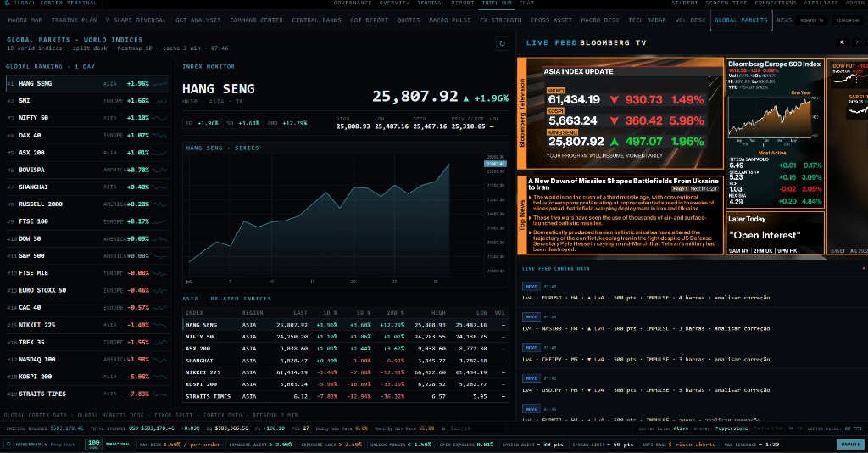Click the refresh icon beside World Indices
The height and width of the screenshot is (453, 868).
(x=502, y=43)
